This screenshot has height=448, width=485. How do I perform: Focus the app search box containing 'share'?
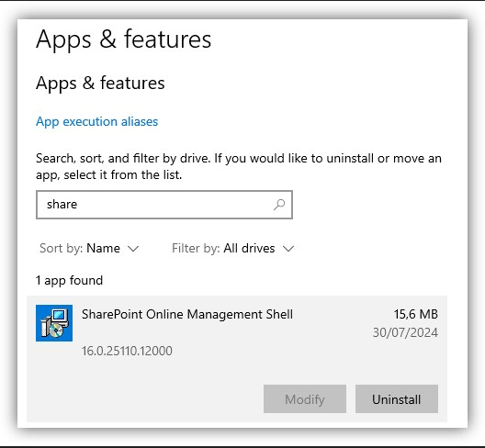(164, 205)
